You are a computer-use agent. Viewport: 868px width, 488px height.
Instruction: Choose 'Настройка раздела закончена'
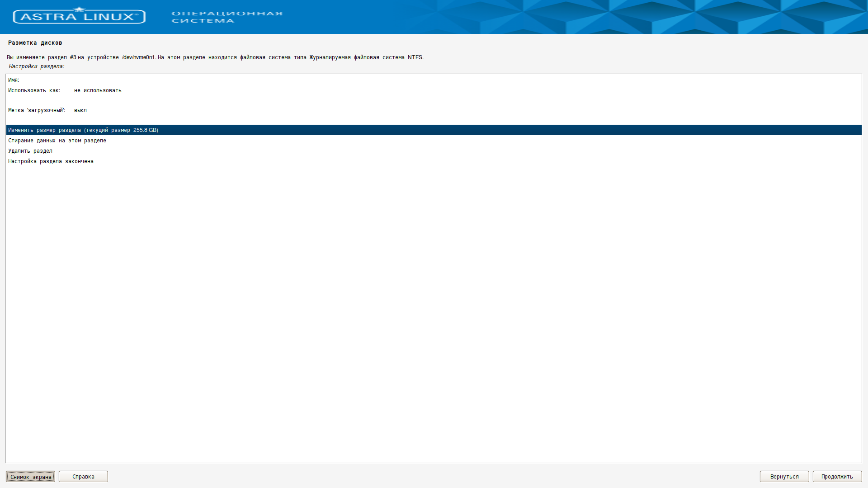pyautogui.click(x=434, y=161)
